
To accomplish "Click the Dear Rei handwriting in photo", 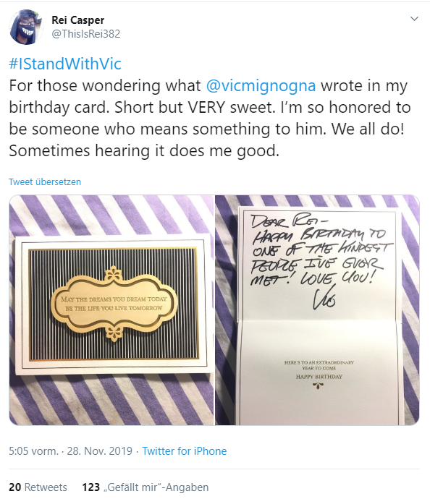I will click(289, 221).
